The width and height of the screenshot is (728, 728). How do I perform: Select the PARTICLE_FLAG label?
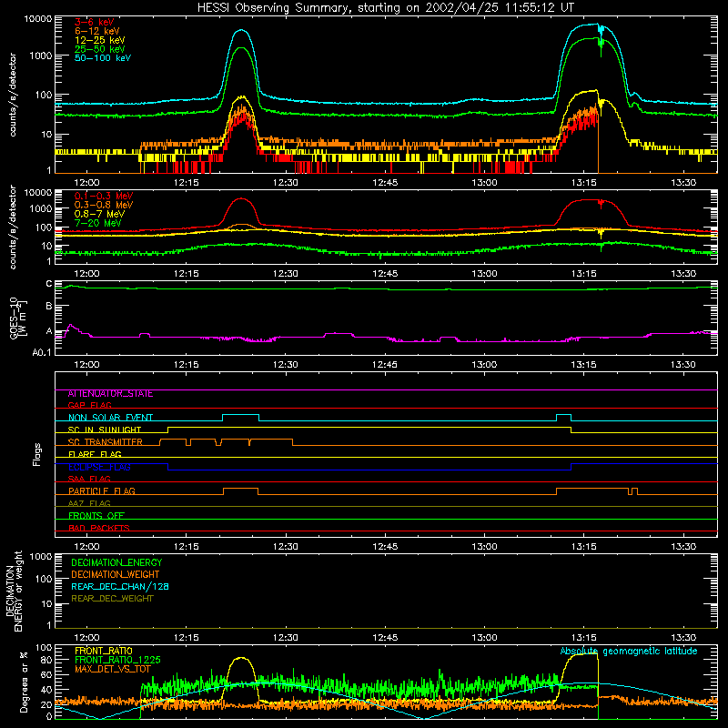pyautogui.click(x=102, y=491)
